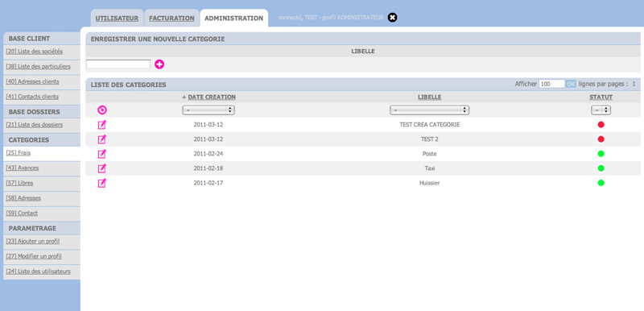This screenshot has width=644, height=311.
Task: Toggle red status of TEST CREA CATEGORIE
Action: [601, 125]
